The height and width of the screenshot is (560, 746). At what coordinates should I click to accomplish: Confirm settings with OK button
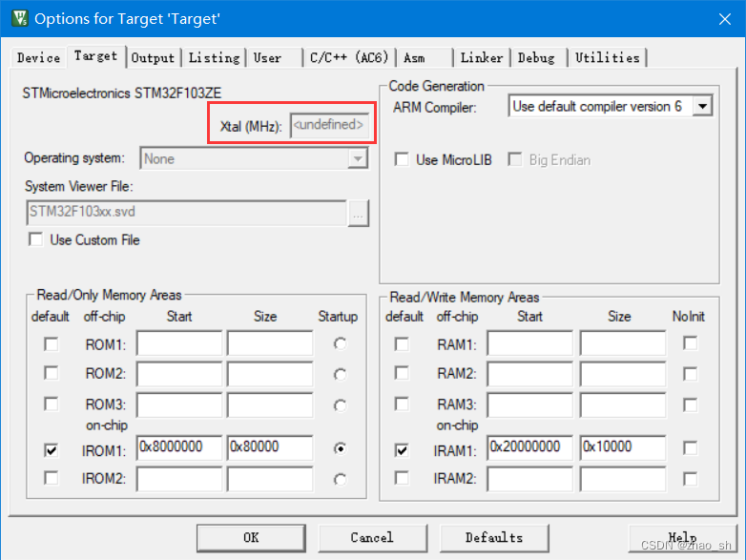click(x=251, y=538)
